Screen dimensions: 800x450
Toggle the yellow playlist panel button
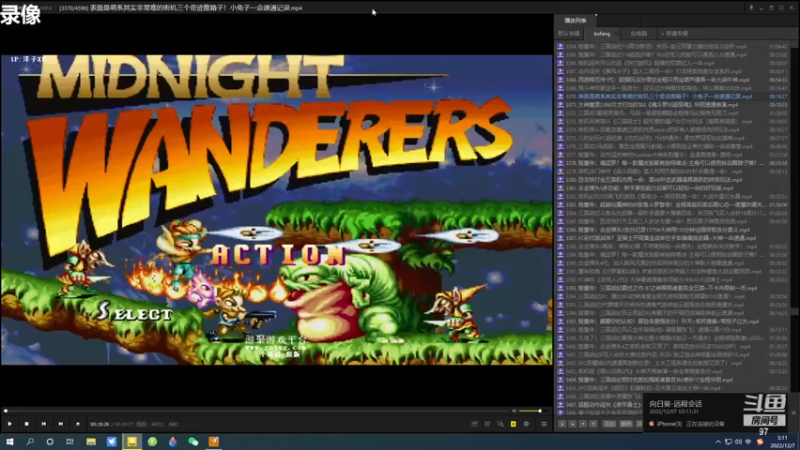tap(513, 424)
